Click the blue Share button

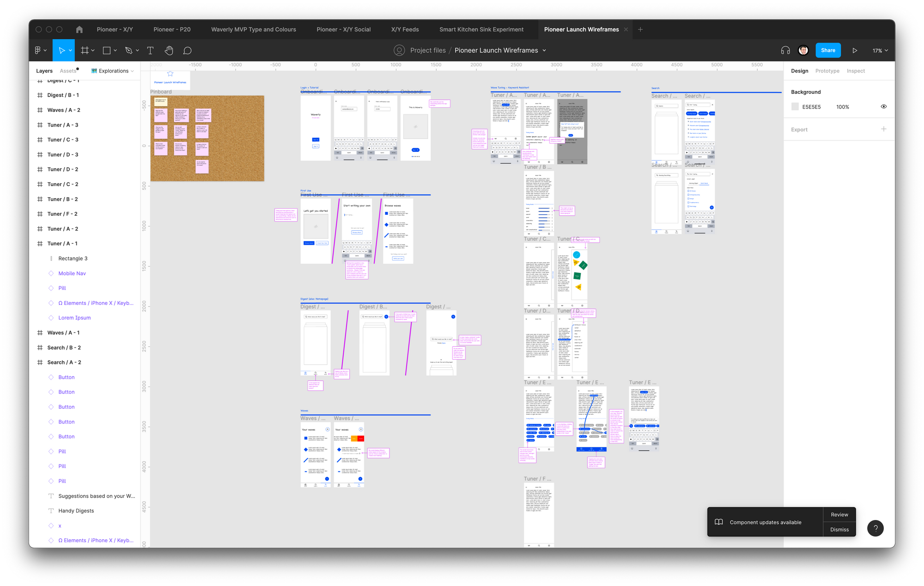tap(827, 50)
